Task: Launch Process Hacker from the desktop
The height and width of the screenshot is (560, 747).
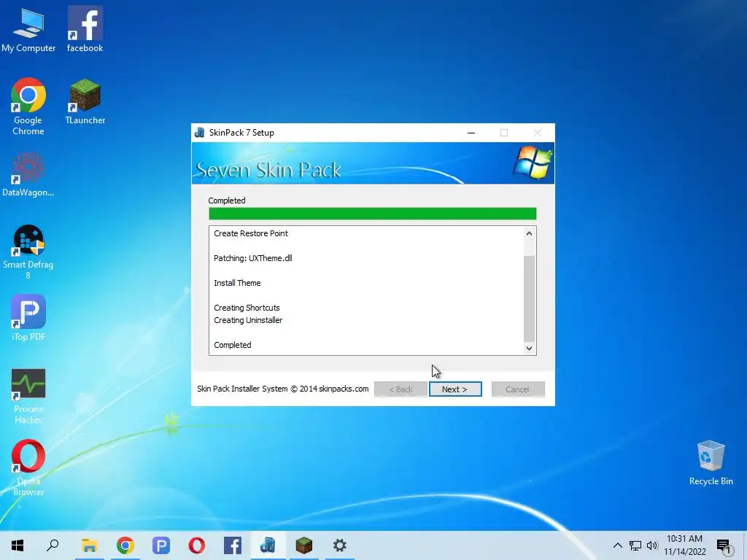Action: tap(28, 396)
